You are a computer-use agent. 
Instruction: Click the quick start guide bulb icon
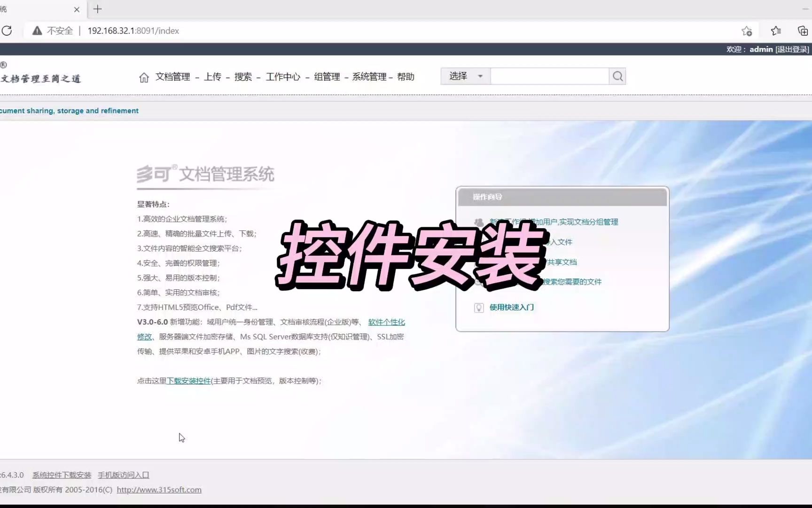(x=479, y=308)
